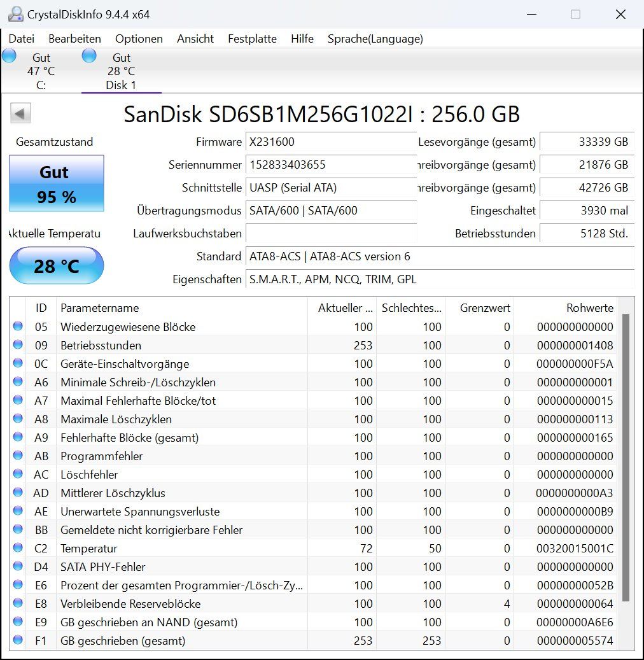Viewport: 644px width, 660px height.
Task: Click the SMART table vertical scrollbar
Action: point(626,458)
